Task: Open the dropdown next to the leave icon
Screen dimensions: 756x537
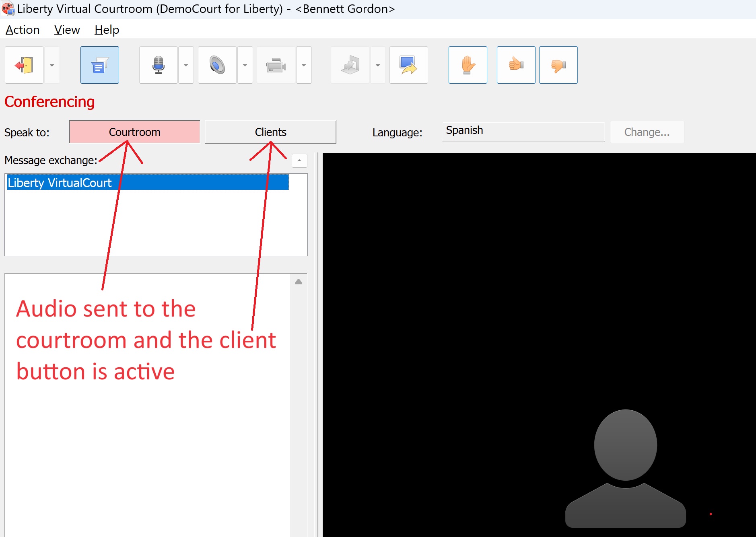Action: 52,65
